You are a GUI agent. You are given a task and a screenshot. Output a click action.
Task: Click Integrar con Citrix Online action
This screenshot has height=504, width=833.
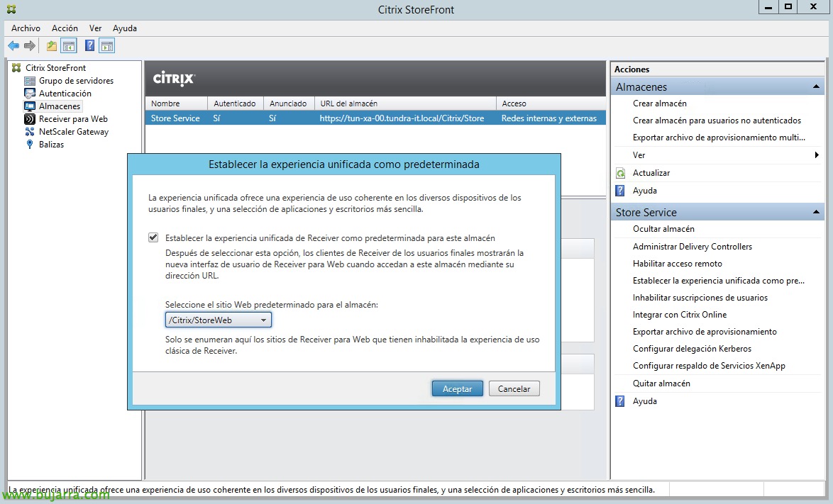pyautogui.click(x=680, y=315)
